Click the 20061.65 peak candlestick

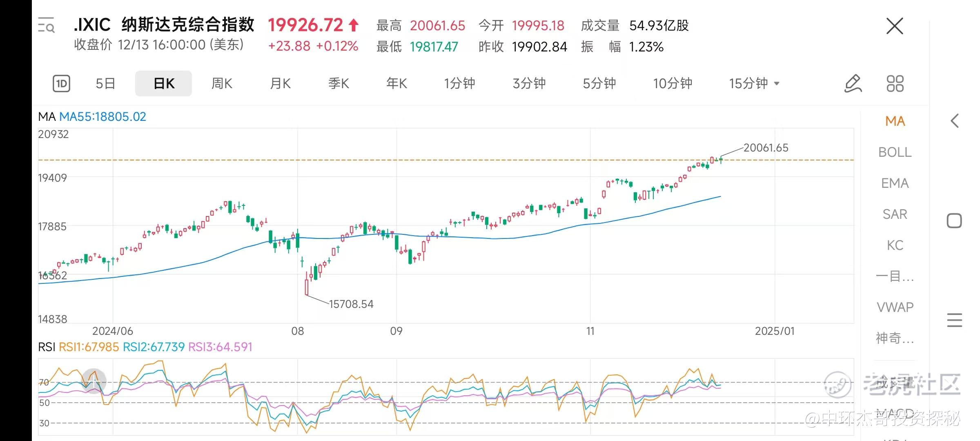point(721,160)
